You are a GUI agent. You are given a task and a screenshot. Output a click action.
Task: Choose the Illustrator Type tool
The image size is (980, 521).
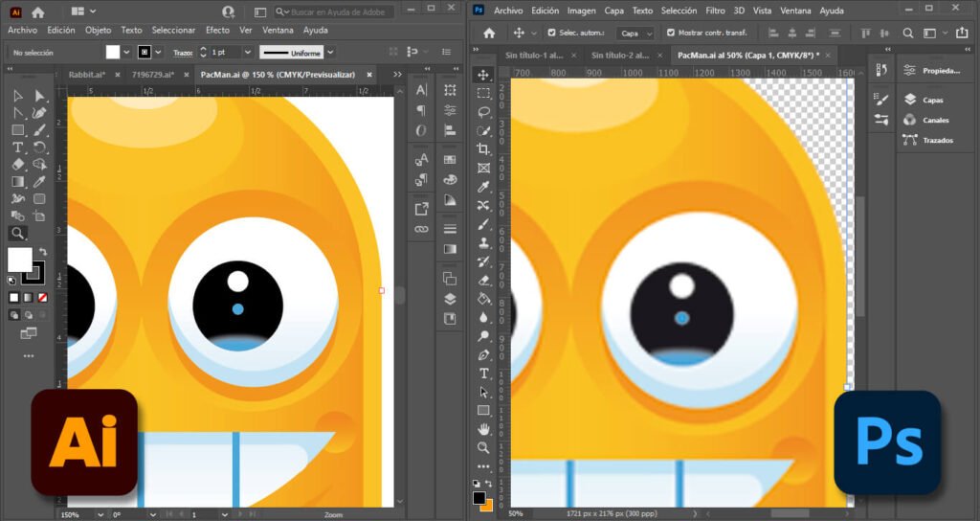coord(17,147)
